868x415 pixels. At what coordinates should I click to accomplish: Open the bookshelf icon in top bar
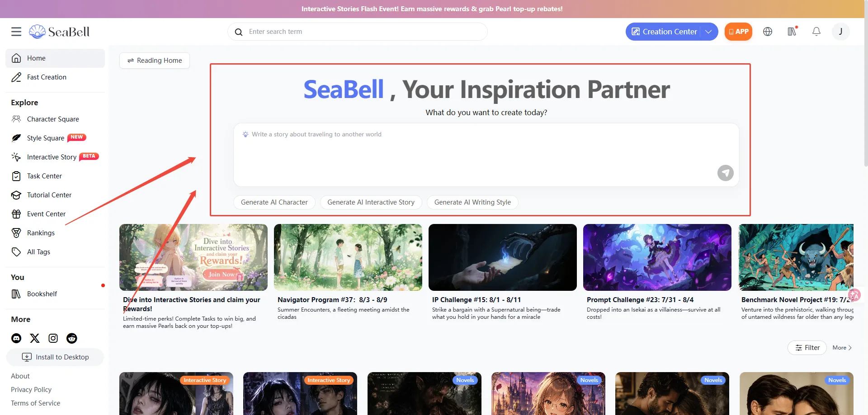[792, 31]
